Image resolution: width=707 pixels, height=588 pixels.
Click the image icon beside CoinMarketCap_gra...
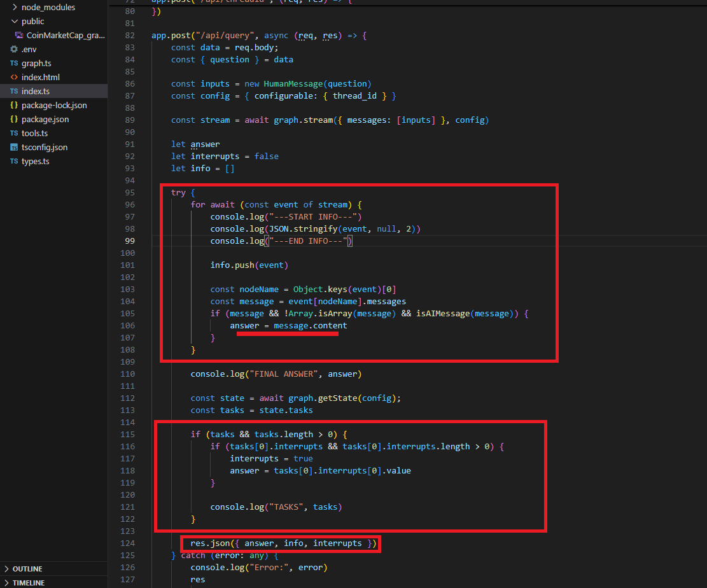(19, 35)
